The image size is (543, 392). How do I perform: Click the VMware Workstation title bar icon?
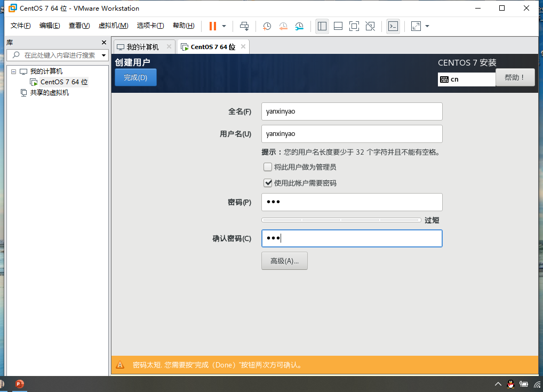click(x=12, y=8)
